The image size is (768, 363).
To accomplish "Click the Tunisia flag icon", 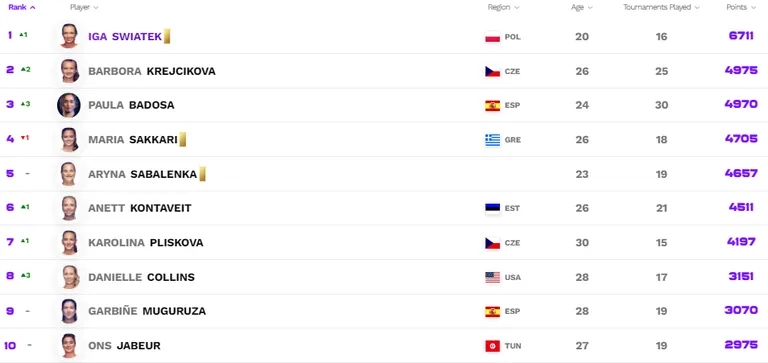I will pos(493,346).
